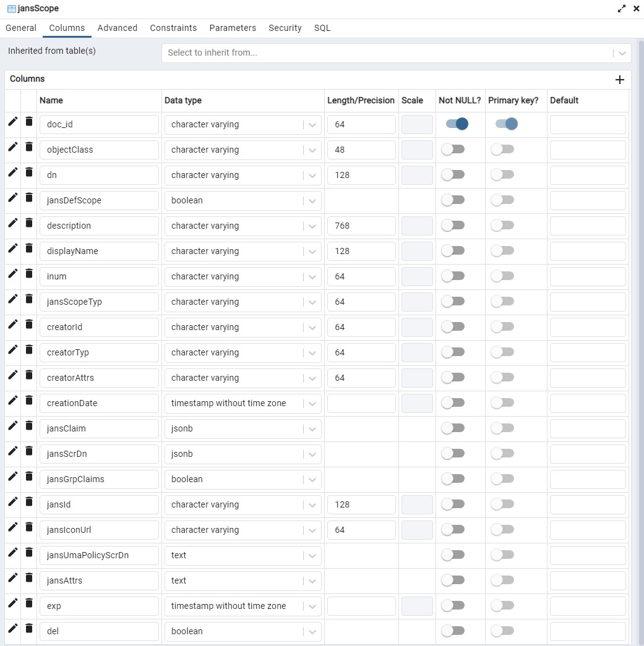Delete the jansScopeTyp column row
Screen dimensions: 644x646
pos(29,299)
